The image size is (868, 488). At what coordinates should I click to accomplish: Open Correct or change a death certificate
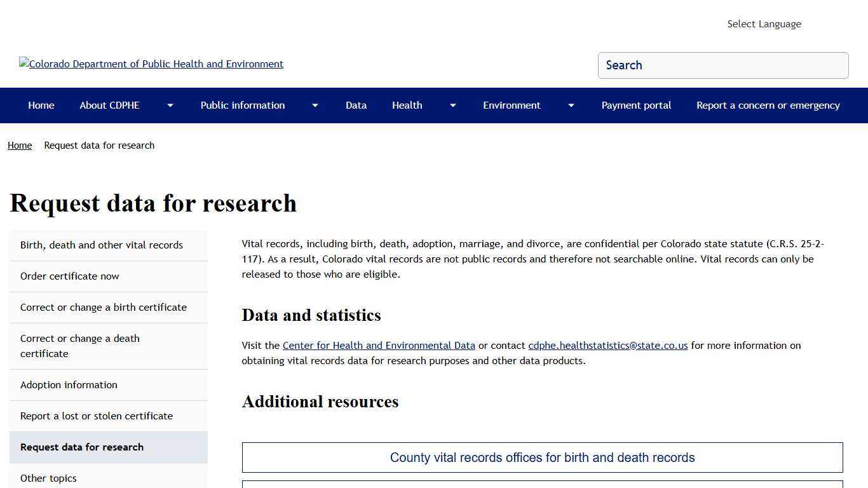click(x=79, y=346)
